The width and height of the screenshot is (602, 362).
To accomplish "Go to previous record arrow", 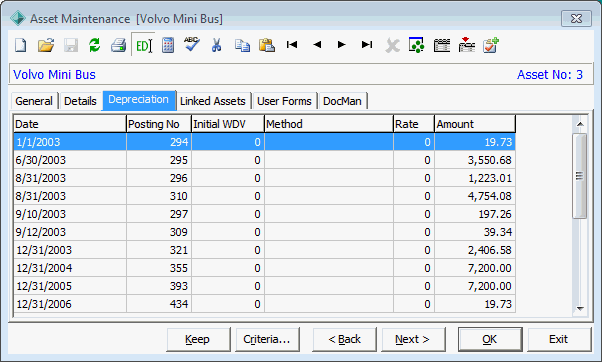I will point(317,45).
